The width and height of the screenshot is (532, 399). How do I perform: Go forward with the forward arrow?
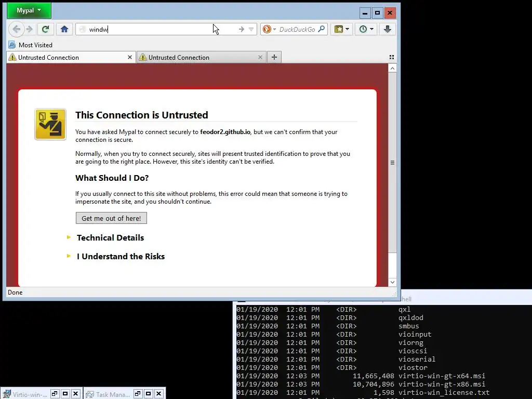(x=30, y=29)
